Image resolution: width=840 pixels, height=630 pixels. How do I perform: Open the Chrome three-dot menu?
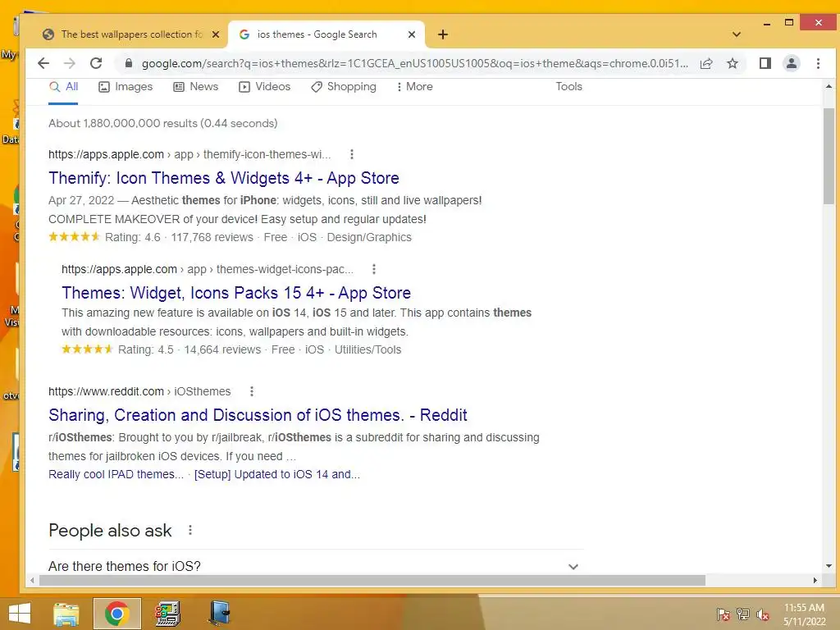point(818,63)
